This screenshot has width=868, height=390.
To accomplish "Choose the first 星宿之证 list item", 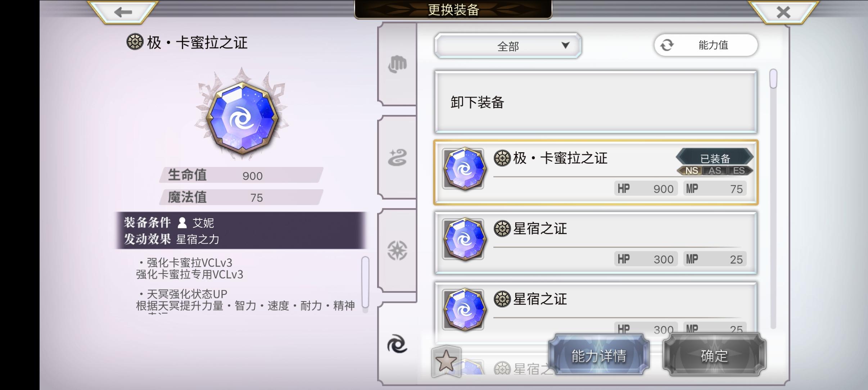I will [x=596, y=243].
